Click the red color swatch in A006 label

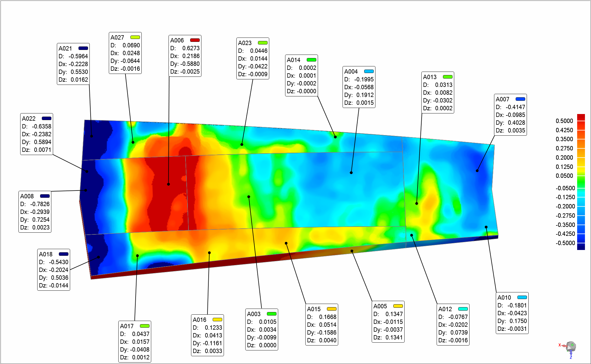[195, 40]
